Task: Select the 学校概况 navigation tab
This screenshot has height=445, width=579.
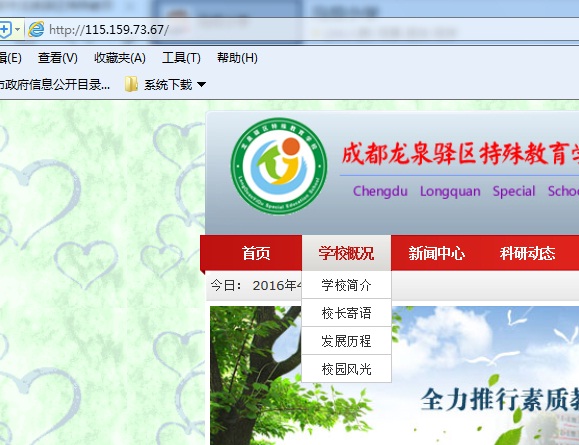Action: tap(346, 253)
